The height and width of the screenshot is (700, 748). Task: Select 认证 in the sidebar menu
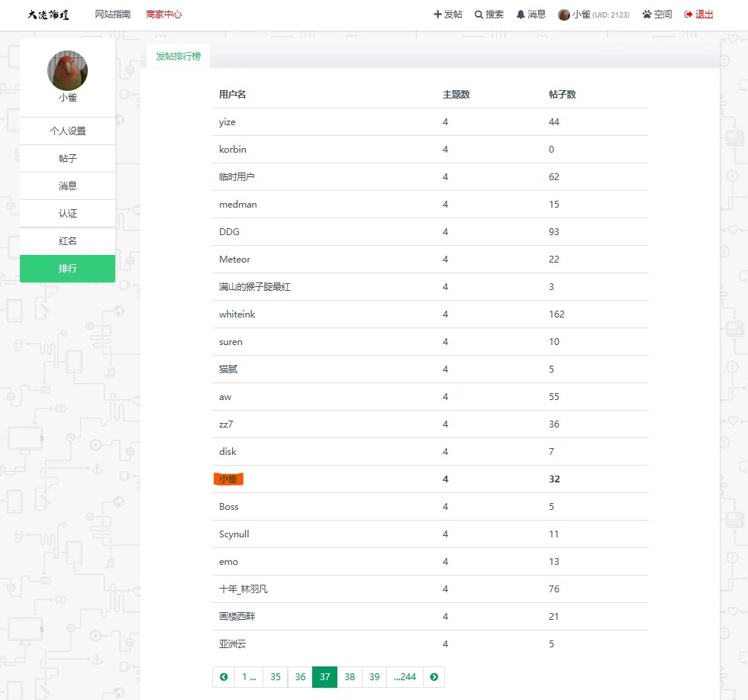(x=68, y=214)
